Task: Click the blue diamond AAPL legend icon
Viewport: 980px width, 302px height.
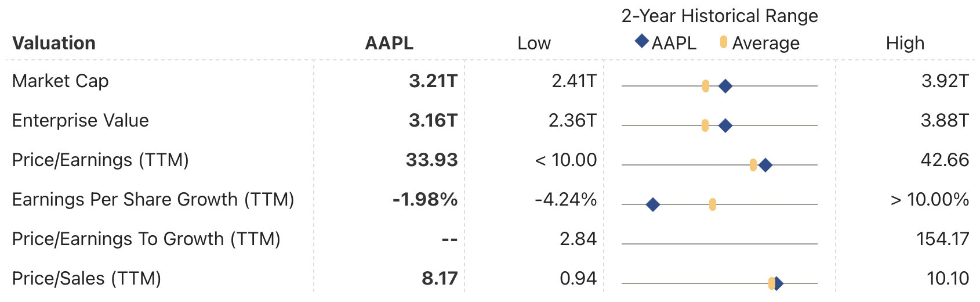Action: pyautogui.click(x=642, y=41)
